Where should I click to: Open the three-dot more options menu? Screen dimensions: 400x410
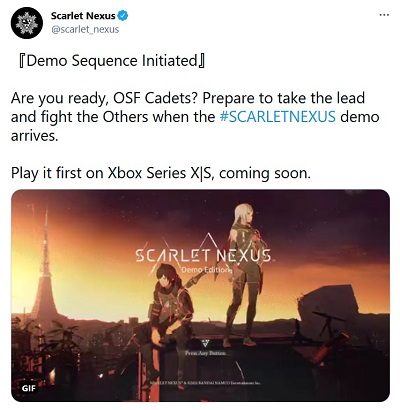coord(384,15)
